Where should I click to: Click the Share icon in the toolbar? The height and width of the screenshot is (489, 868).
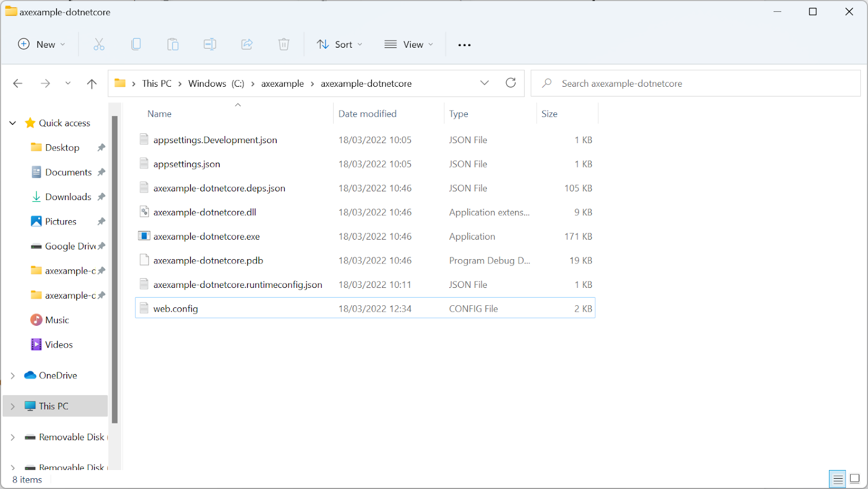pyautogui.click(x=247, y=44)
